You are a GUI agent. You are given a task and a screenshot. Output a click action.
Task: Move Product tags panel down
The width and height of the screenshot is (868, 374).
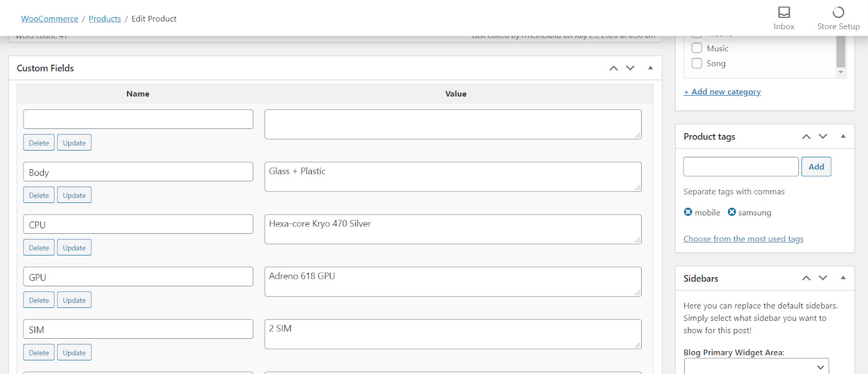(x=823, y=136)
